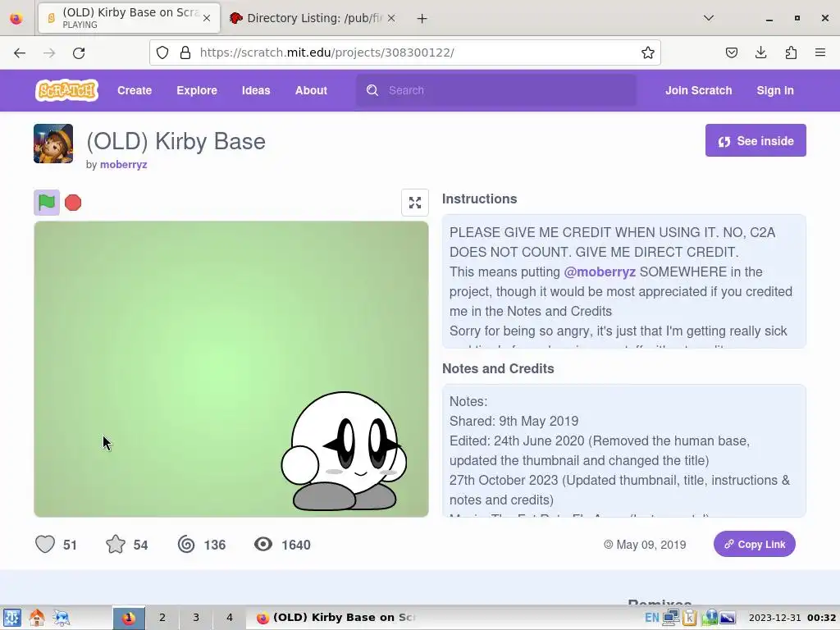Switch to virtual desktop 4
Screen dimensions: 840x630
[230, 618]
